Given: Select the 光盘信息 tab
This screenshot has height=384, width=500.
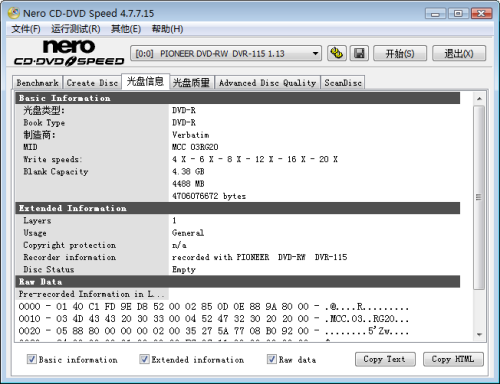Looking at the screenshot, I should point(146,81).
